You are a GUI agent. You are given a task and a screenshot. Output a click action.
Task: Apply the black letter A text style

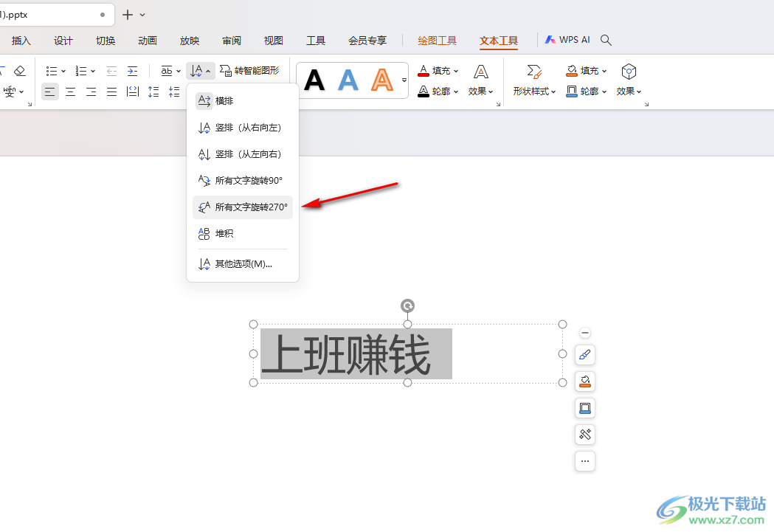pos(314,80)
